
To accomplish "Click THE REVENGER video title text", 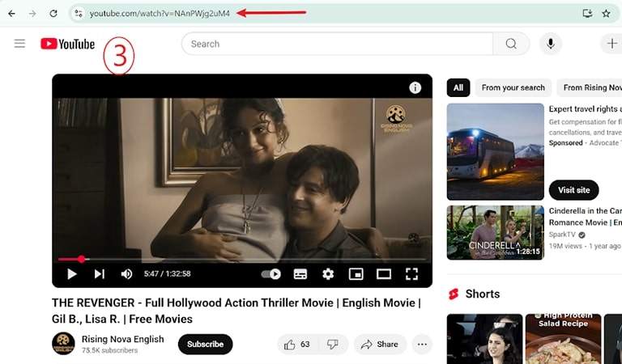I will (x=236, y=311).
